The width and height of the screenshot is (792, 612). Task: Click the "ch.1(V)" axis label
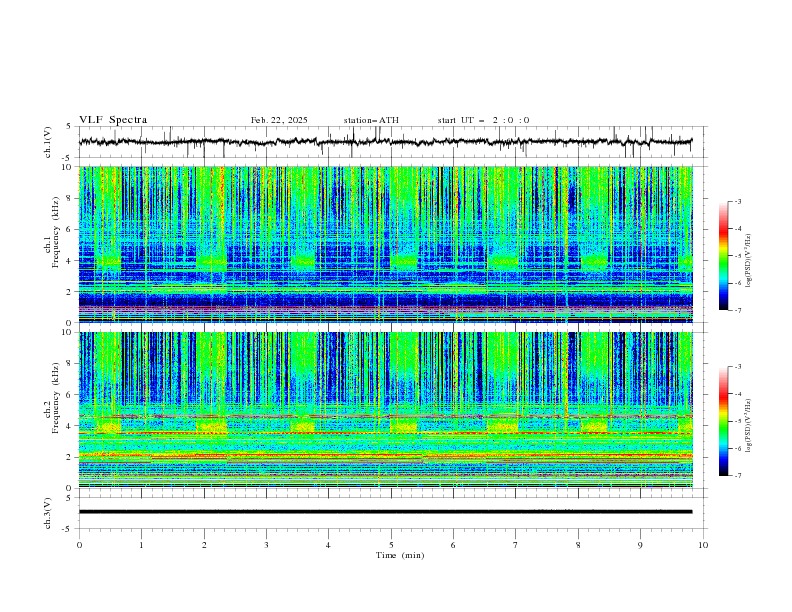click(x=48, y=142)
